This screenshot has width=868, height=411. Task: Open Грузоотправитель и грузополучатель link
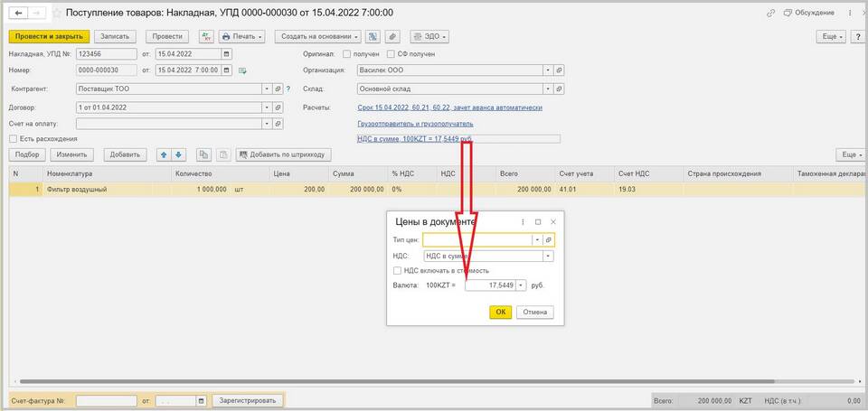(416, 124)
